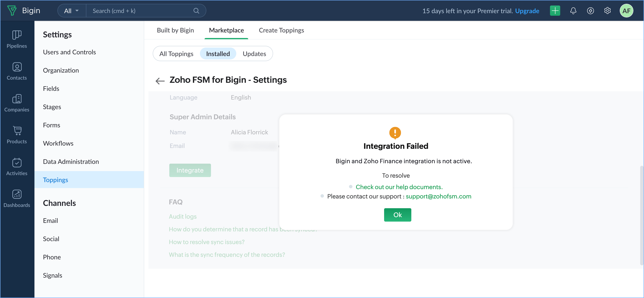The image size is (644, 298).
Task: Open the settings gear icon
Action: click(607, 11)
